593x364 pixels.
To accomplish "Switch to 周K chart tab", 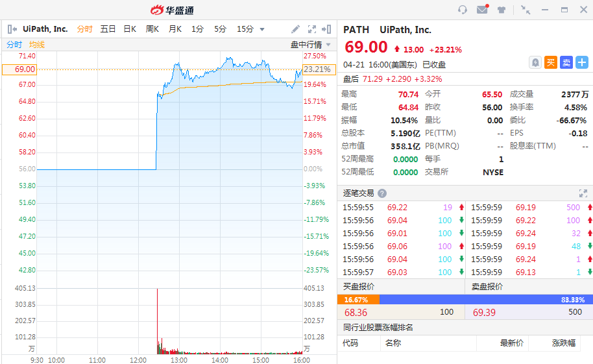I will point(152,29).
